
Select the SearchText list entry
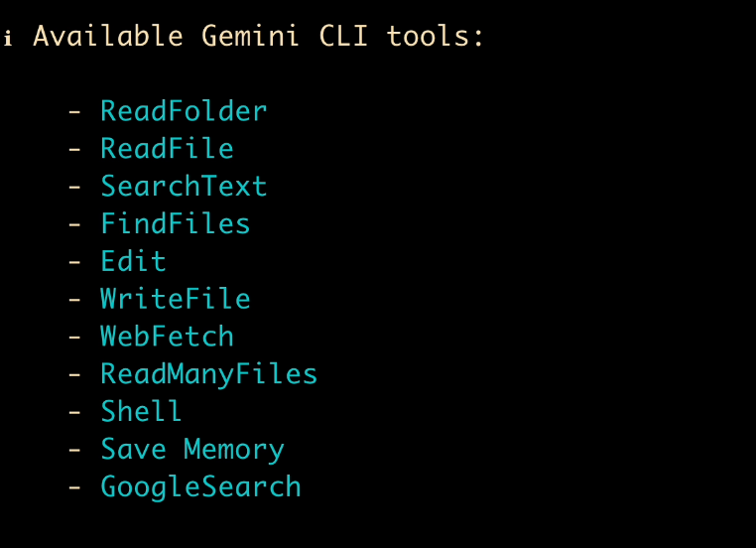click(184, 187)
